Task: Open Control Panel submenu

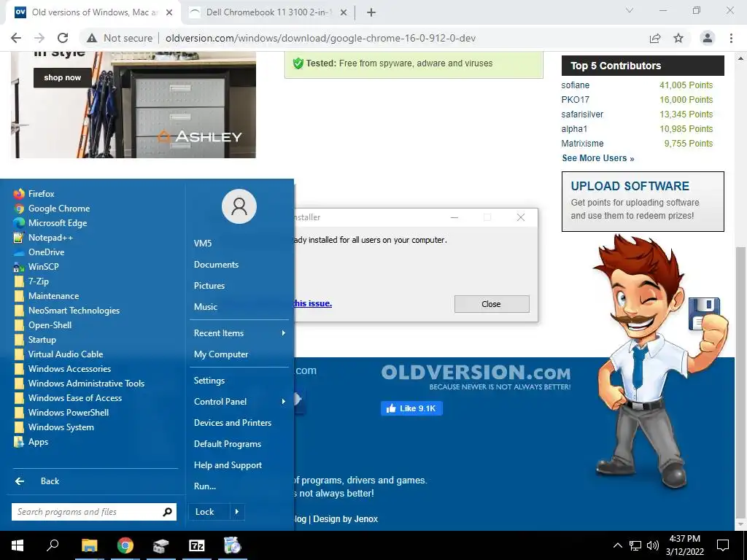Action: [239, 402]
